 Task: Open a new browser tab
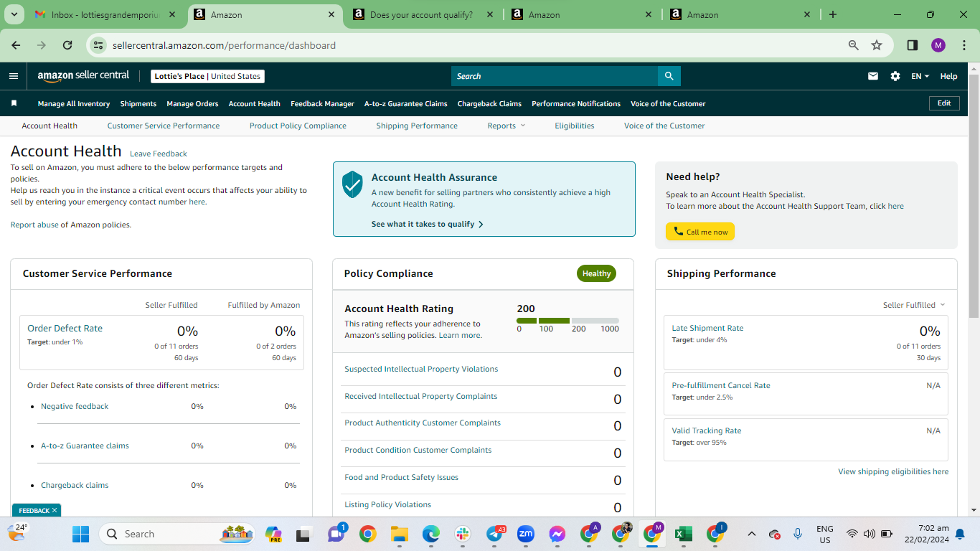click(x=833, y=14)
